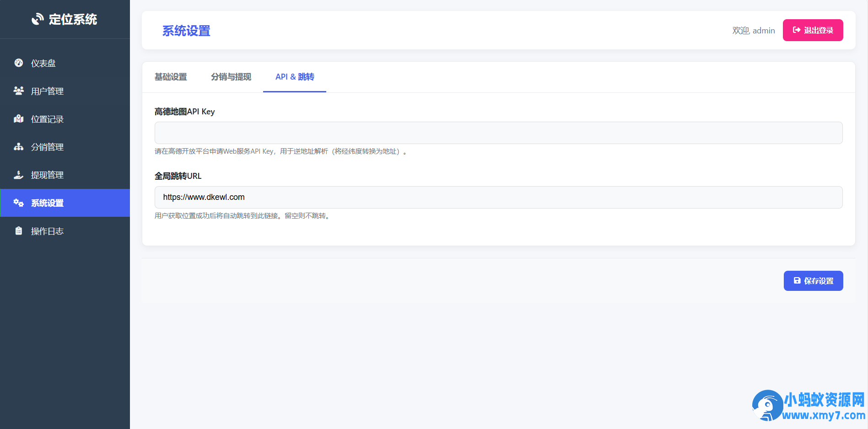Viewport: 868px width, 429px height.
Task: Open 用户管理 in the sidebar
Action: tap(47, 91)
